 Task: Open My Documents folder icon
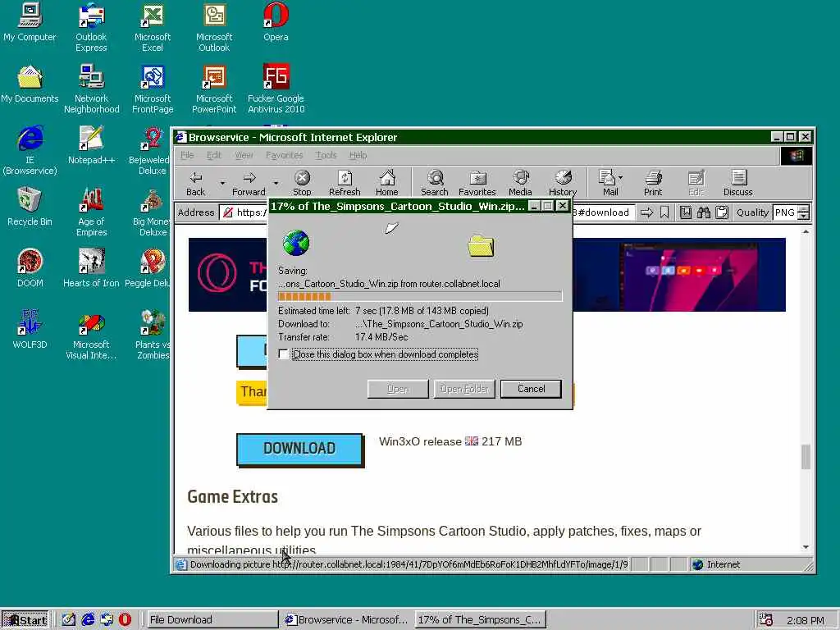coord(30,84)
